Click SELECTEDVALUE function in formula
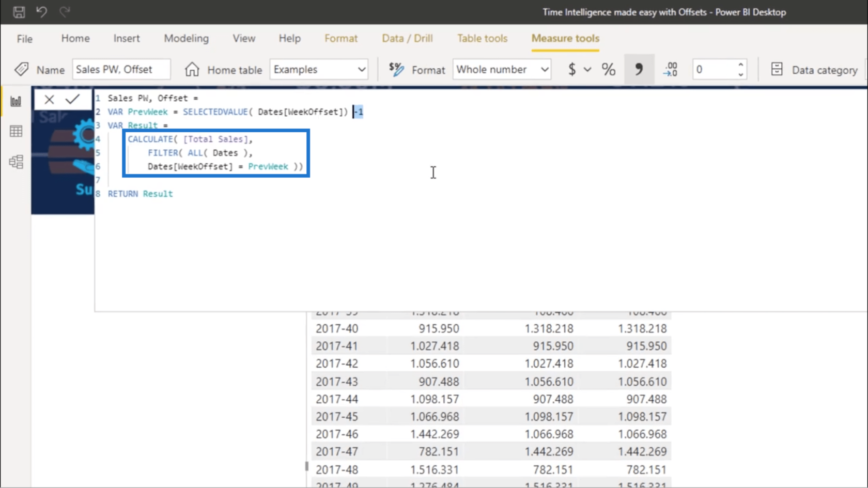This screenshot has height=488, width=868. (215, 112)
